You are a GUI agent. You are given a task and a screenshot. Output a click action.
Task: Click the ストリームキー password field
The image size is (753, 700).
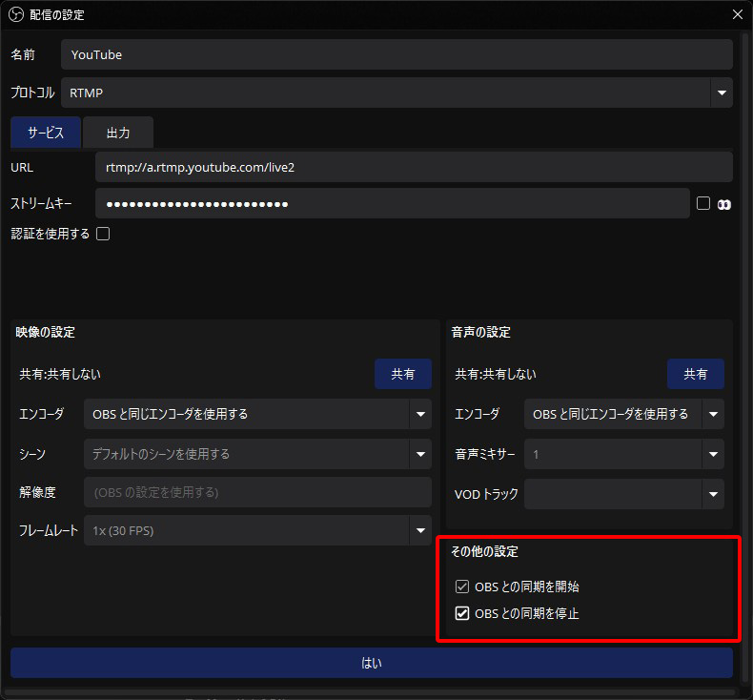coord(393,204)
